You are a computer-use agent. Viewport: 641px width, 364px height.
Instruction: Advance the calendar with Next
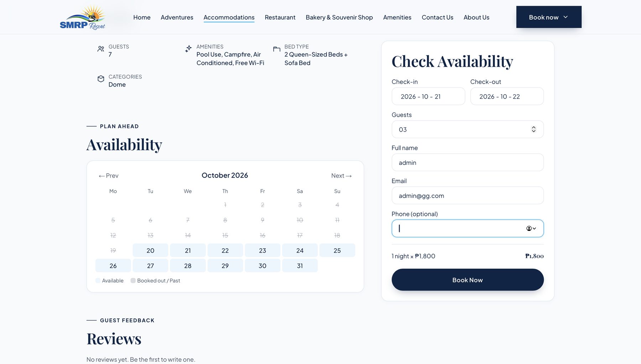pyautogui.click(x=342, y=176)
